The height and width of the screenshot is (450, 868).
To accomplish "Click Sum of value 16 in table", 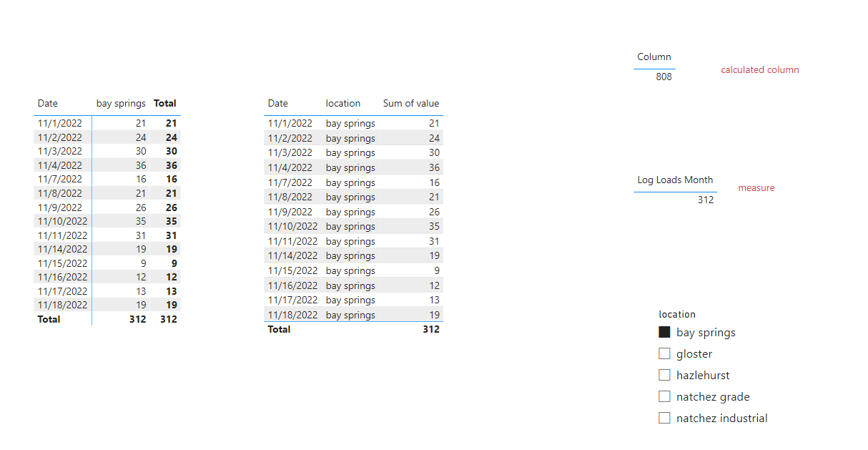I will point(434,182).
